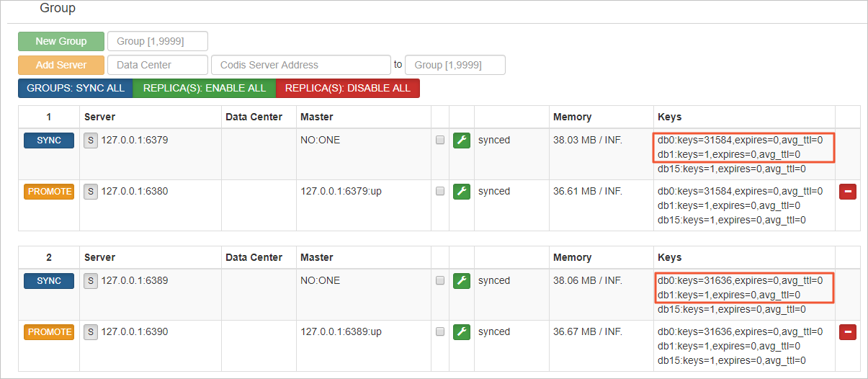Click the S badge next to 127.0.0.1:6390
The width and height of the screenshot is (868, 379).
click(x=91, y=332)
